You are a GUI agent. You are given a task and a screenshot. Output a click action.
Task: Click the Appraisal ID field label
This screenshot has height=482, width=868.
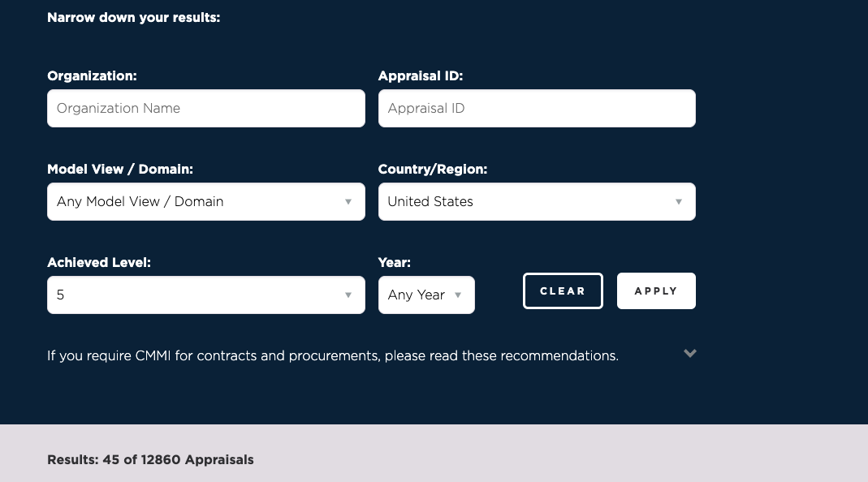420,75
